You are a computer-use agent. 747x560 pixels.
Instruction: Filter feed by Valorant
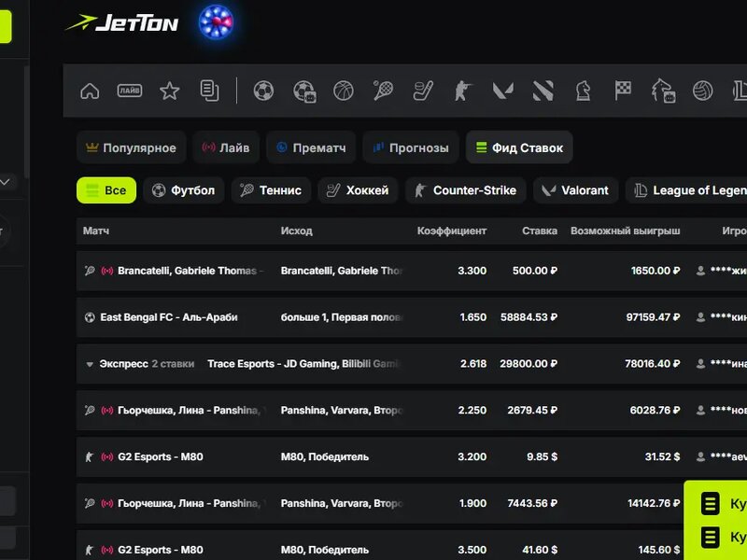pyautogui.click(x=575, y=190)
